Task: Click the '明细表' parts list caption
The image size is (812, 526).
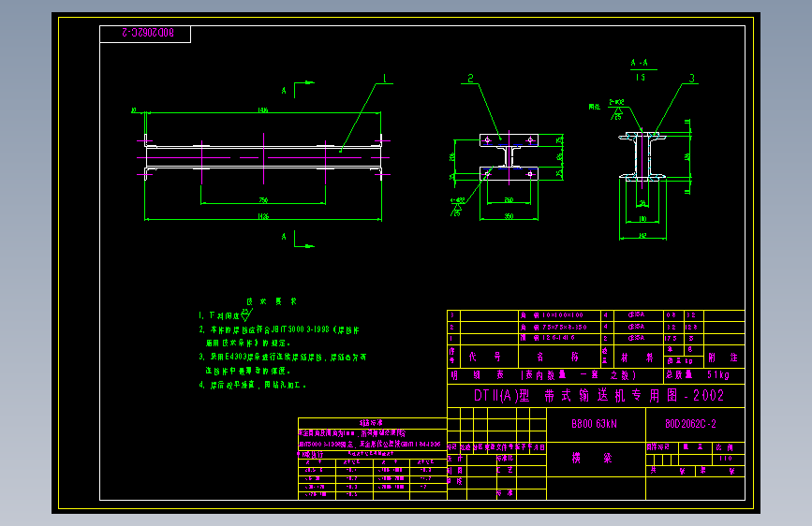Action: pos(478,374)
